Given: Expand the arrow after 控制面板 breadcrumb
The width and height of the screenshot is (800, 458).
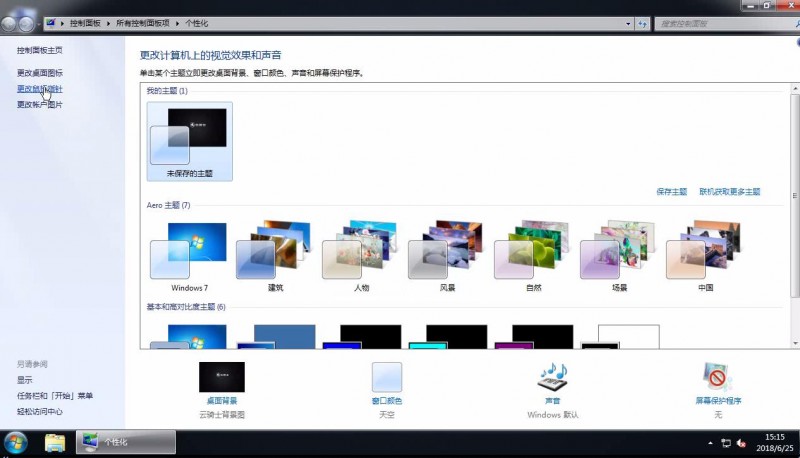Looking at the screenshot, I should [108, 23].
